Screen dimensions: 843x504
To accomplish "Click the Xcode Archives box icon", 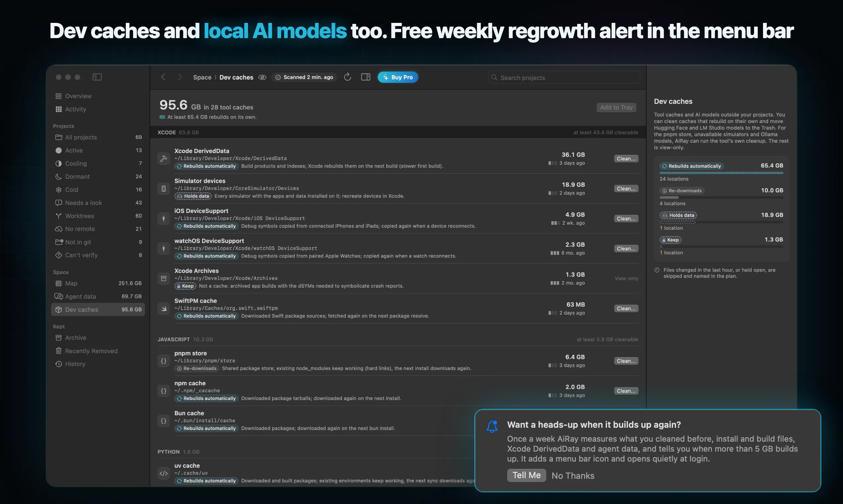I will (164, 279).
